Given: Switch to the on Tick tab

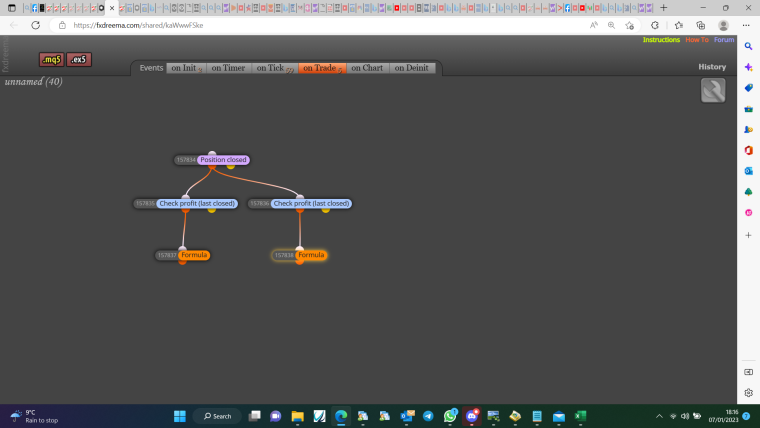Looking at the screenshot, I should coord(275,68).
